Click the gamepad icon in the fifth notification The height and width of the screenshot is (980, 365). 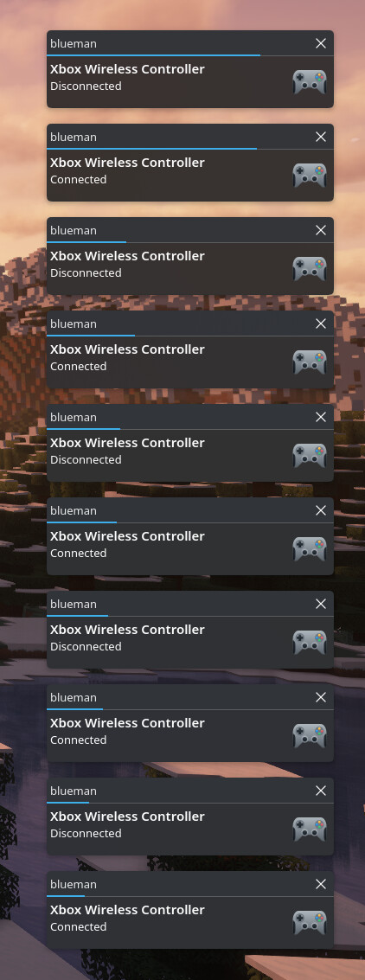coord(310,456)
